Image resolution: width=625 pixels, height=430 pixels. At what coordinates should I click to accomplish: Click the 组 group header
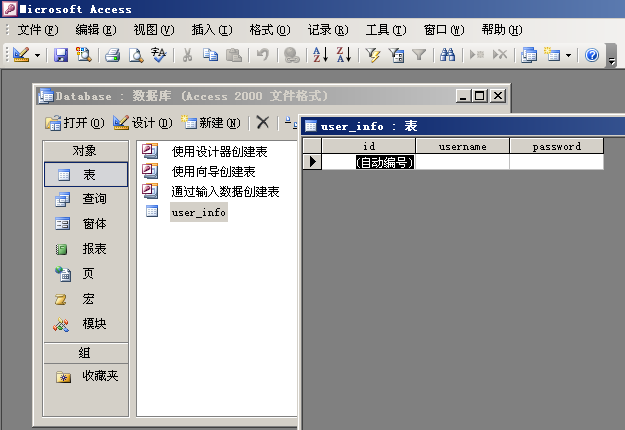click(85, 353)
